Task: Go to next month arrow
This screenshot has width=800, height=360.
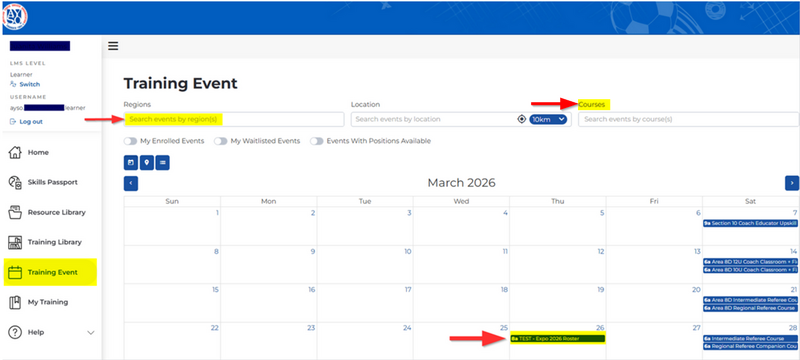Action: tap(792, 183)
